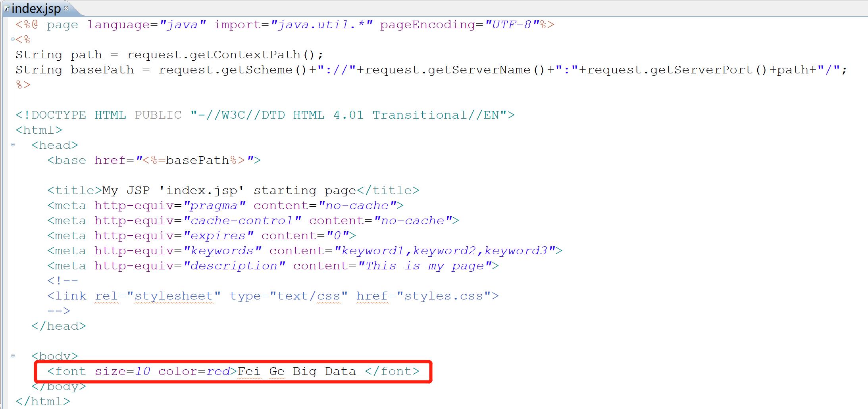This screenshot has width=868, height=409.
Task: Click request.getContextPath() in the path line
Action: tap(221, 55)
